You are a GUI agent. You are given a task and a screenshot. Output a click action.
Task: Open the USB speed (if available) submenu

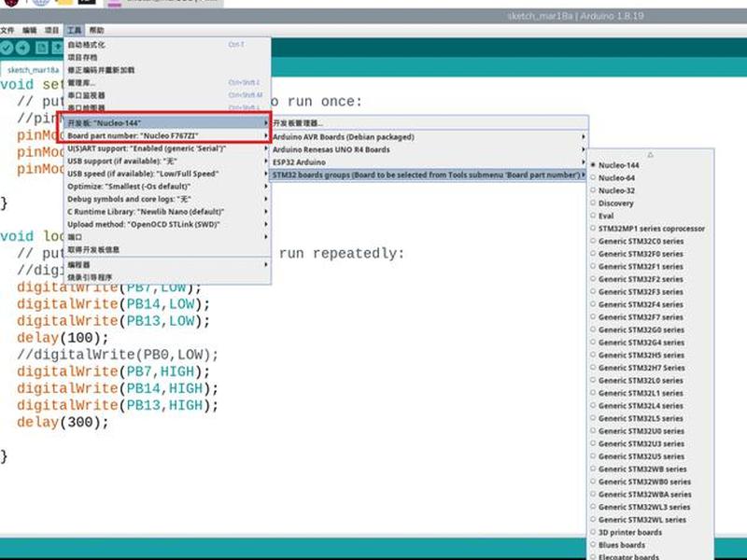(168, 174)
